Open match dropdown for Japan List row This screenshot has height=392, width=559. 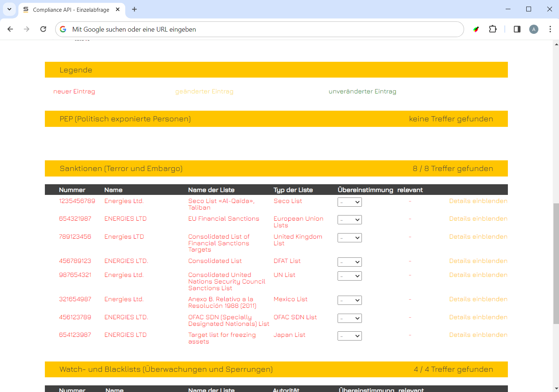[349, 336]
